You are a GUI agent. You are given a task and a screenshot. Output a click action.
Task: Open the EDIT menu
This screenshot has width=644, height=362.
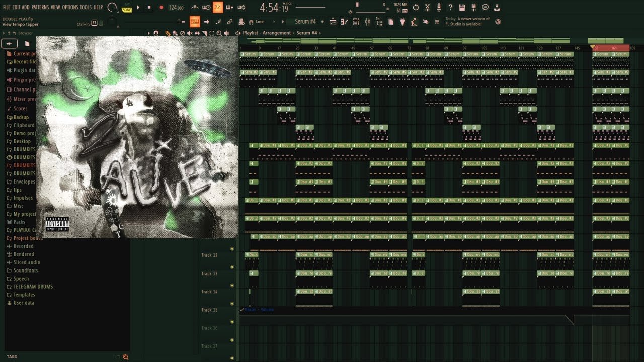[x=16, y=7]
